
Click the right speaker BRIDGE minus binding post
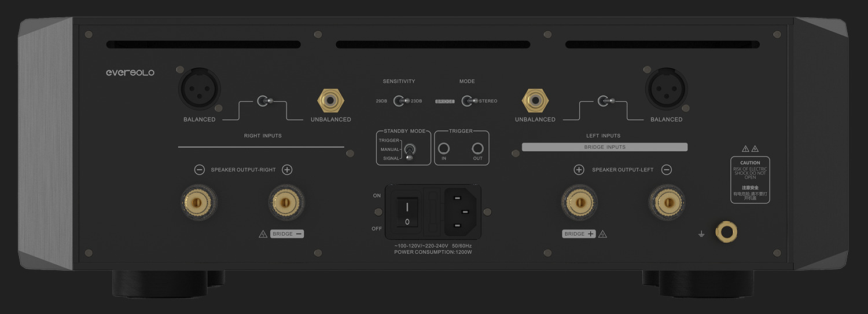(286, 202)
